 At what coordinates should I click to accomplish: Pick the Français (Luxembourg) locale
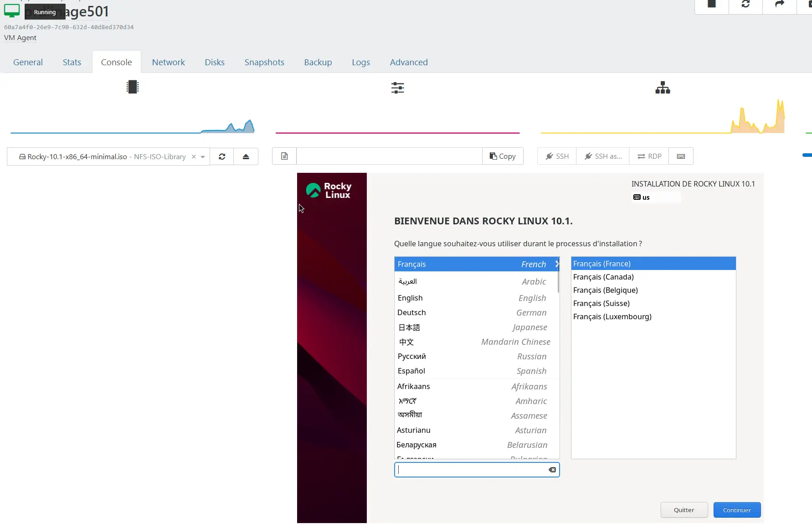pos(653,316)
